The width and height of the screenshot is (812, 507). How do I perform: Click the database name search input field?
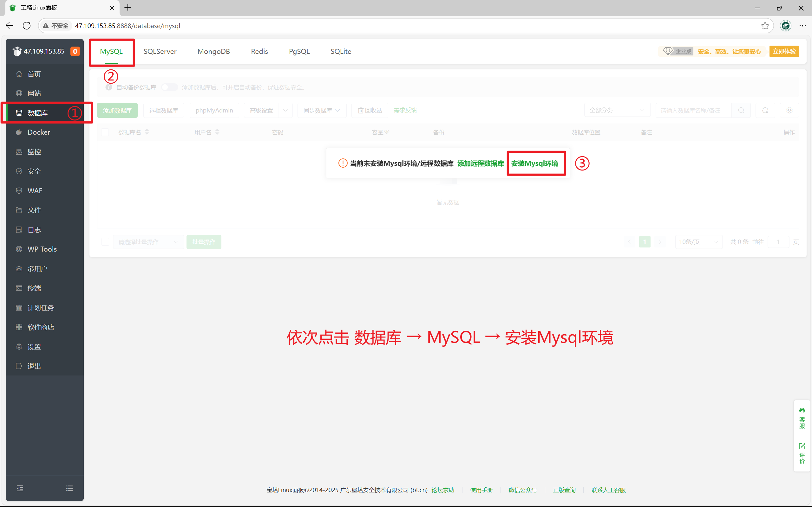coord(693,110)
